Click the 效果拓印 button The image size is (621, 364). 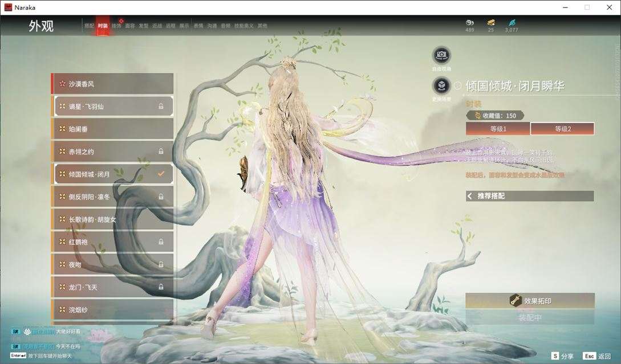tap(530, 301)
